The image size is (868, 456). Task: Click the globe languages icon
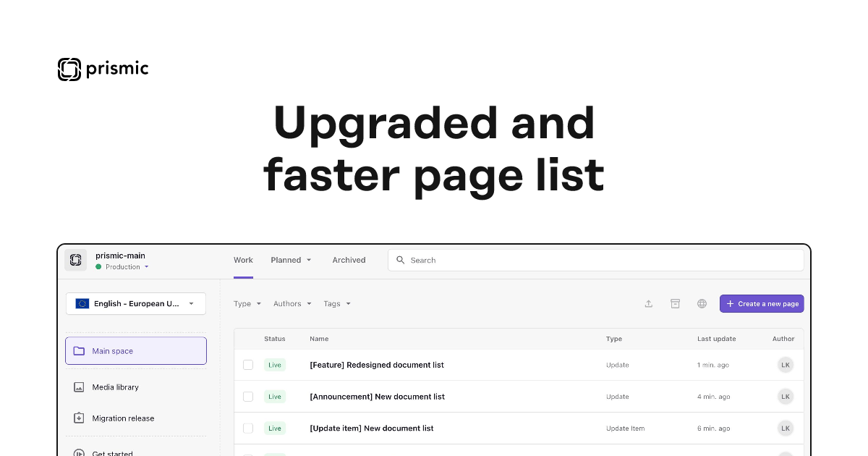pyautogui.click(x=702, y=304)
